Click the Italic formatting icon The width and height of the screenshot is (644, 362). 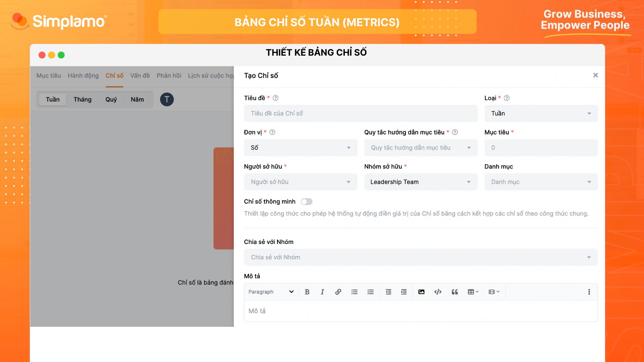pos(322,292)
